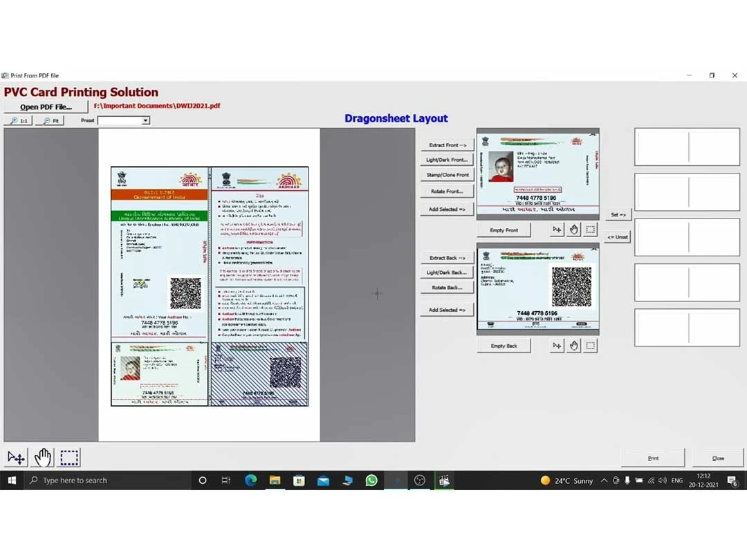Open Light/Dark Front adjustment

click(x=447, y=160)
